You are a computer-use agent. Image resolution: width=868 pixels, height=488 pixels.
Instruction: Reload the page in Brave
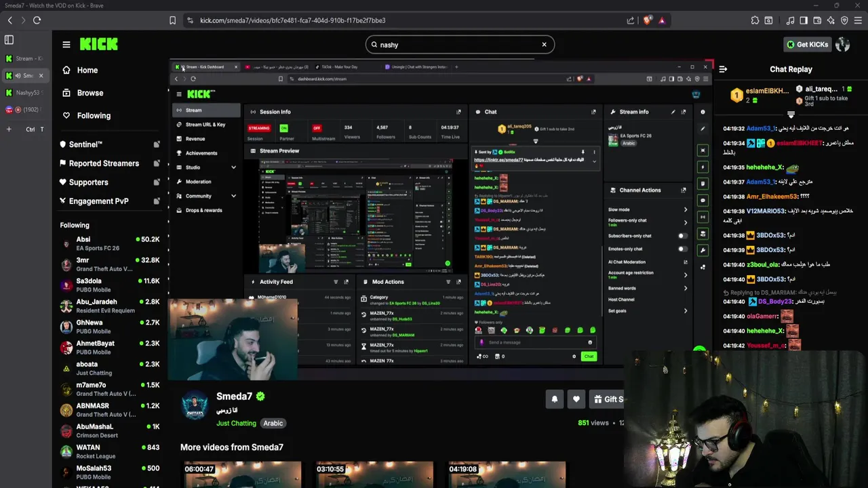coord(37,20)
